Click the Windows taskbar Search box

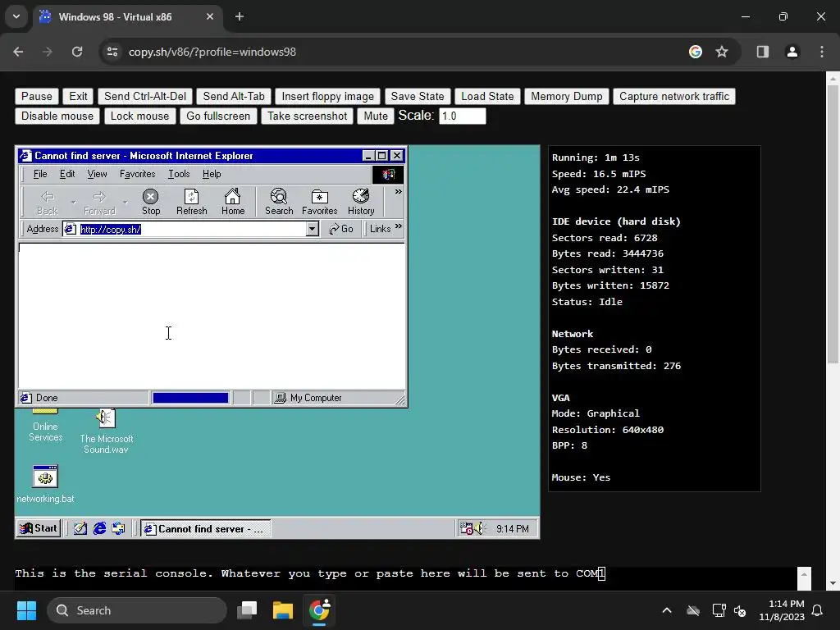point(137,610)
